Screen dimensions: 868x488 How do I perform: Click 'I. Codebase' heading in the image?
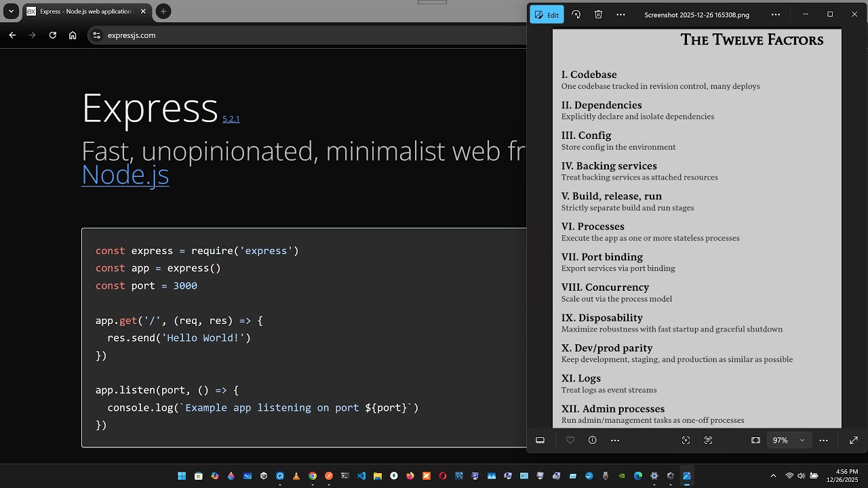click(x=589, y=75)
